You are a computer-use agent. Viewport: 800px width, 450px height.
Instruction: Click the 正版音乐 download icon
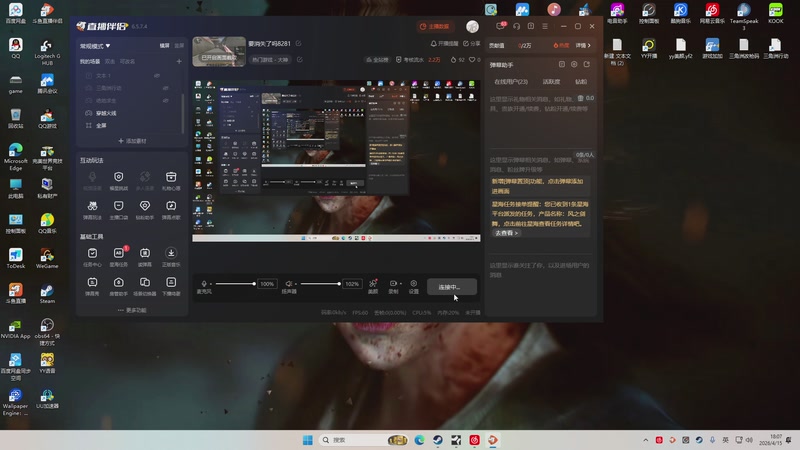171,255
